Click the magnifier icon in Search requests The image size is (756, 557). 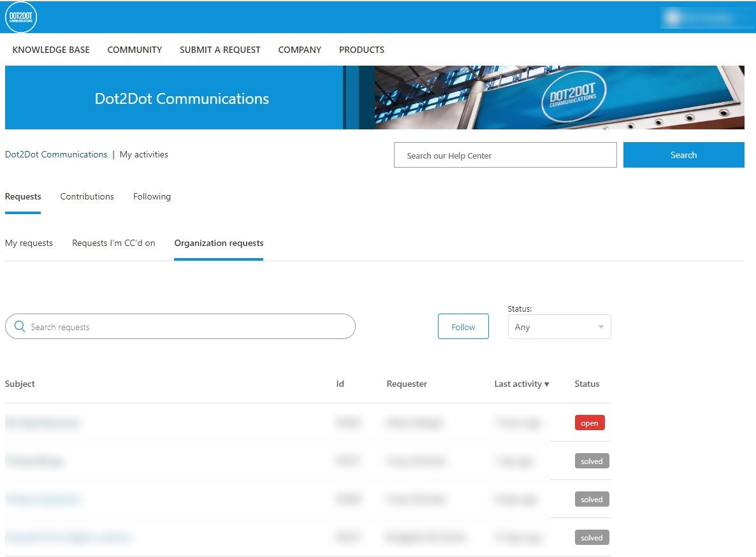tap(20, 326)
